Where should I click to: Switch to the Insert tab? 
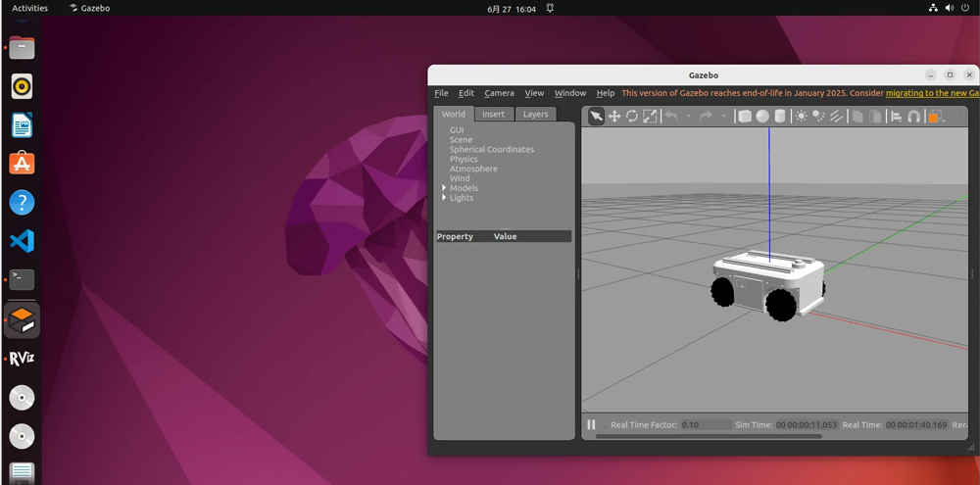tap(493, 114)
